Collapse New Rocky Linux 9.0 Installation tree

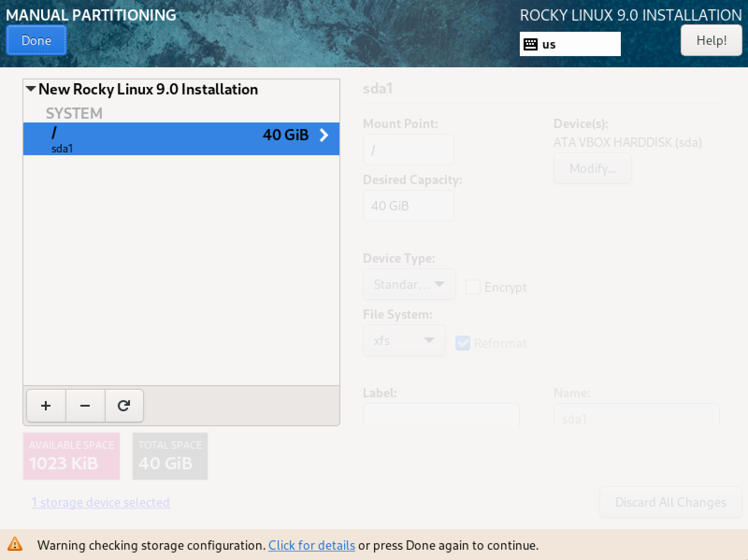pos(31,89)
